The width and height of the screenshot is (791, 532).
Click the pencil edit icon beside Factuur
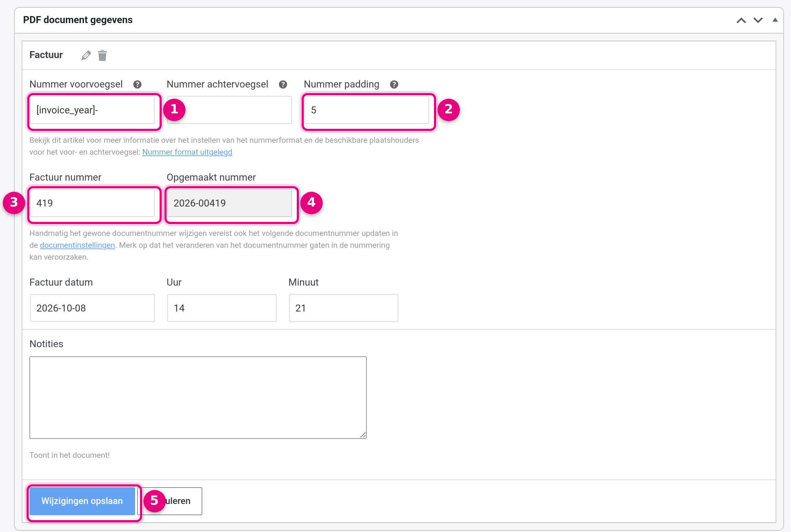[86, 55]
